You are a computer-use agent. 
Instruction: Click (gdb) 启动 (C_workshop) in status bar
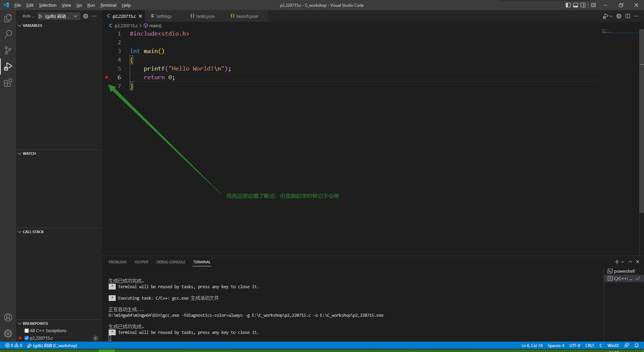click(x=52, y=345)
